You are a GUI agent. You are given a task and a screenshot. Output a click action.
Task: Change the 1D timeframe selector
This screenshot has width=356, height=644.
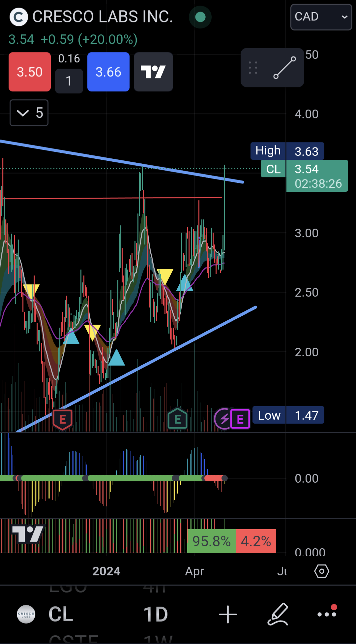156,614
